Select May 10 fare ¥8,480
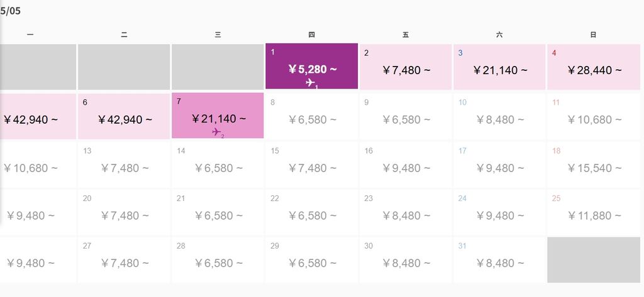This screenshot has width=644, height=297. pyautogui.click(x=499, y=117)
